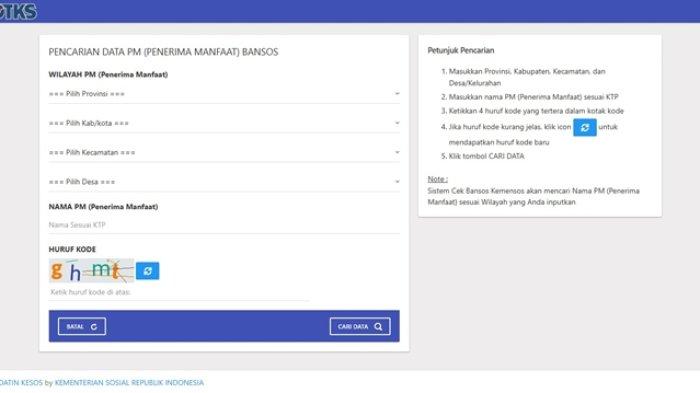Click the Note heading in instructions panel

pos(438,179)
